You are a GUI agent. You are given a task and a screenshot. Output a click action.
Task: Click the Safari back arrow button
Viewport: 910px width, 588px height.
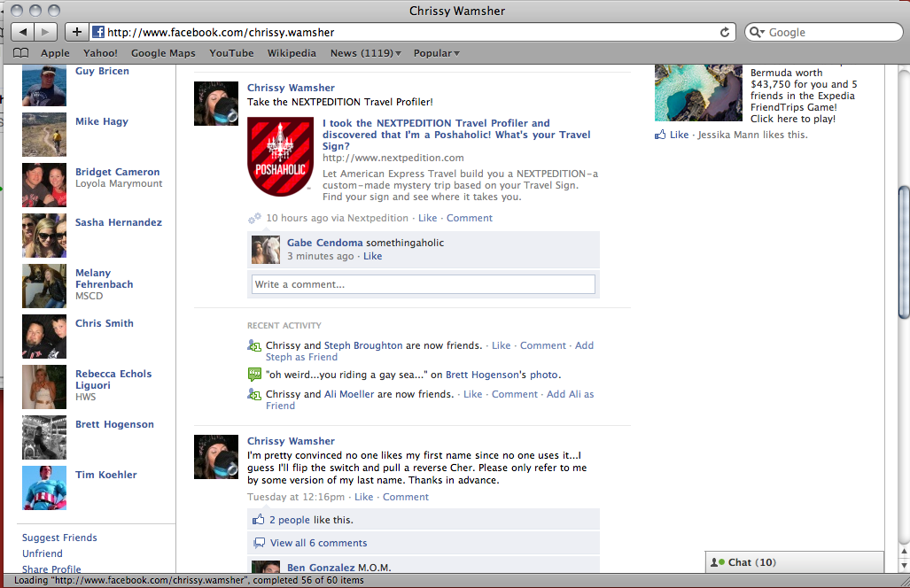pos(22,32)
